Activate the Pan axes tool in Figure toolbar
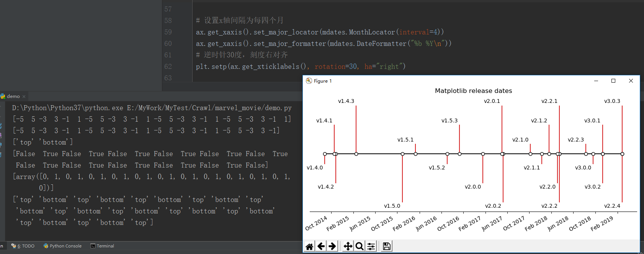The width and height of the screenshot is (644, 254). (348, 246)
